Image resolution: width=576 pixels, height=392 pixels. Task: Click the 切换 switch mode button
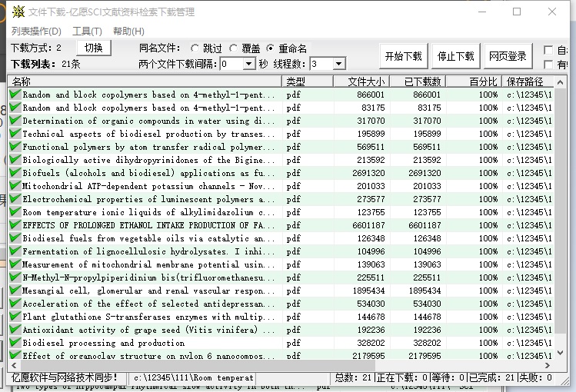click(94, 48)
